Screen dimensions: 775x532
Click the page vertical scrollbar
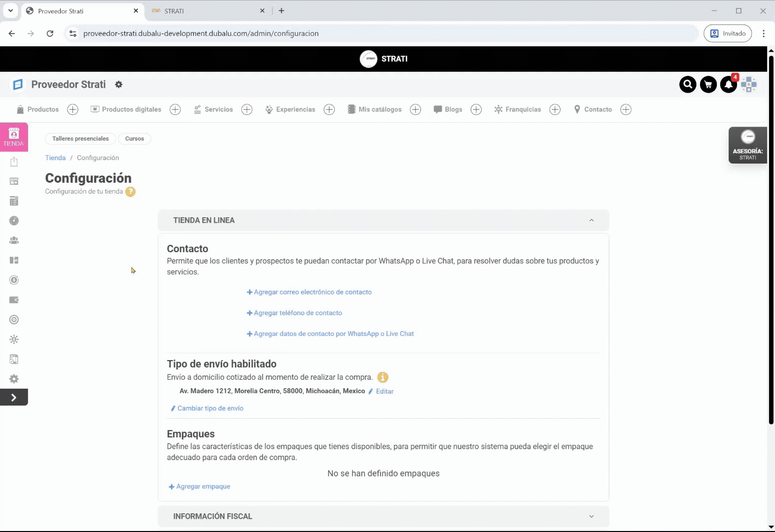[x=771, y=239]
